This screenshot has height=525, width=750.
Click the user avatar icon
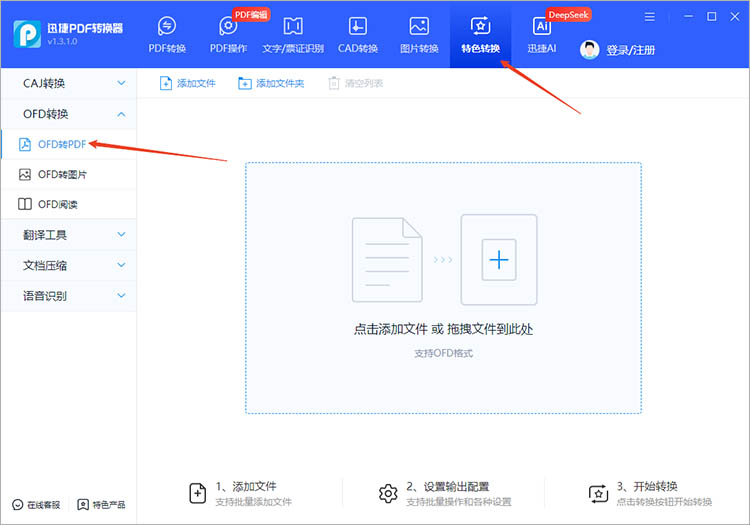tap(589, 50)
